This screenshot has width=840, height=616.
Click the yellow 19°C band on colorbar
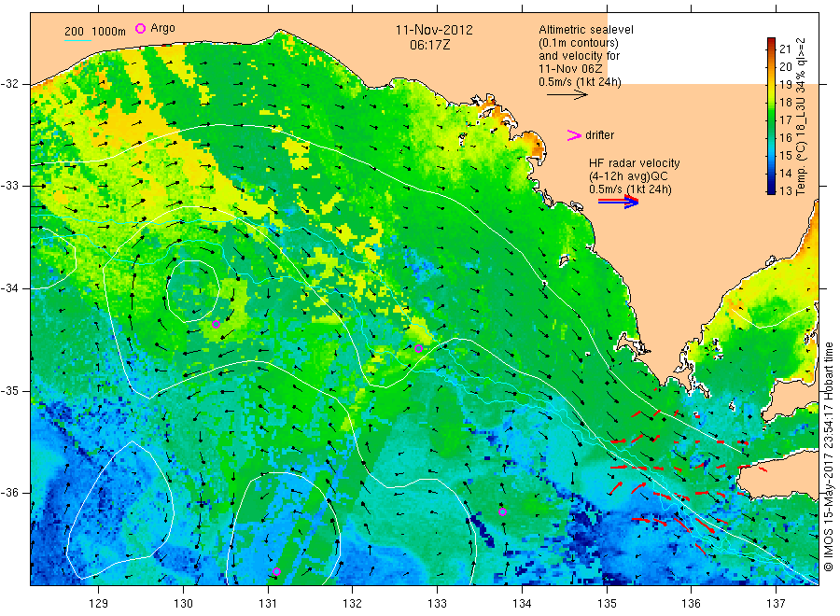pos(771,85)
